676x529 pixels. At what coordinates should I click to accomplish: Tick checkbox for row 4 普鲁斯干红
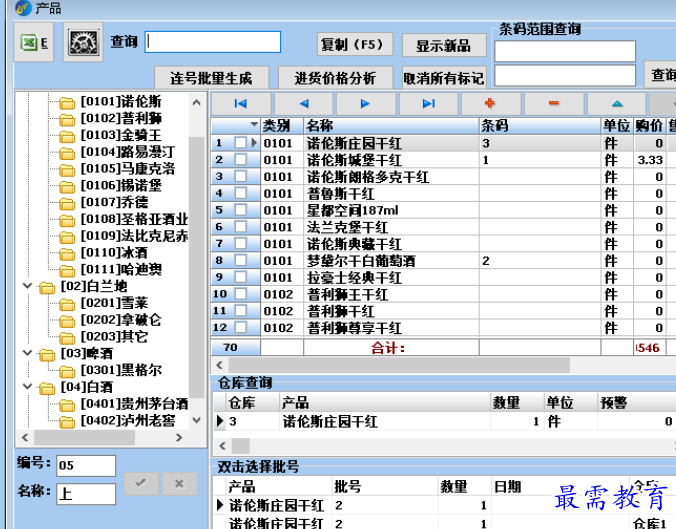point(241,193)
